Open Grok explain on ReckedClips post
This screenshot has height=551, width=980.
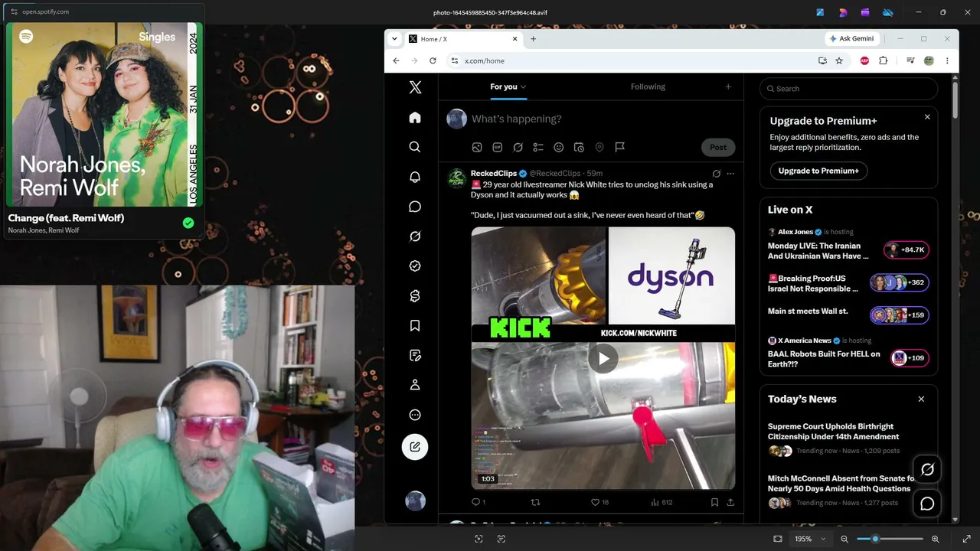(x=717, y=174)
